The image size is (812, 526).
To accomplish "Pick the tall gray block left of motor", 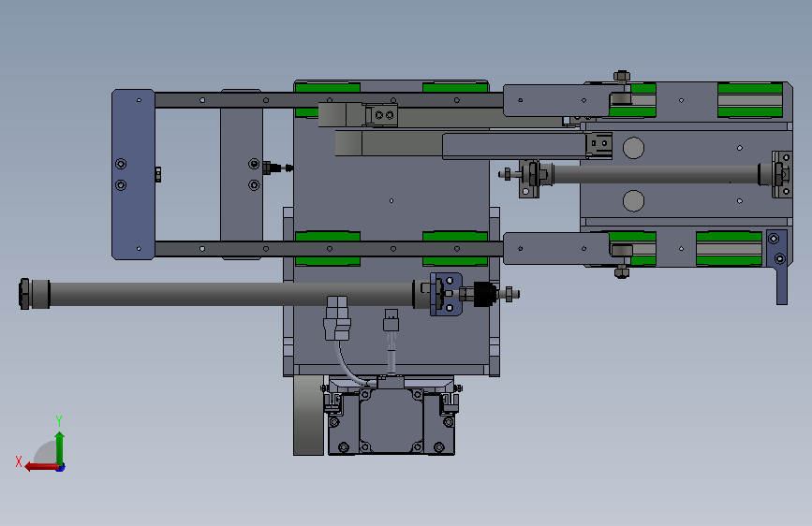I will 309,416.
